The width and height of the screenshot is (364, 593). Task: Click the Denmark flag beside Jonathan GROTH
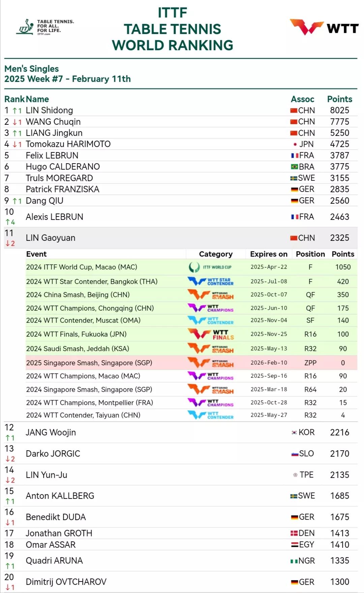click(294, 533)
